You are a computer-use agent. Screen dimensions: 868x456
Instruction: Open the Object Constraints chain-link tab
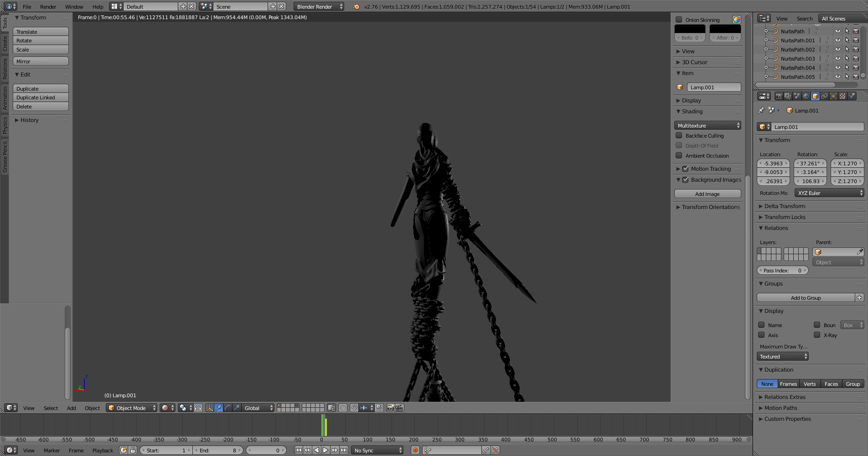coord(824,96)
